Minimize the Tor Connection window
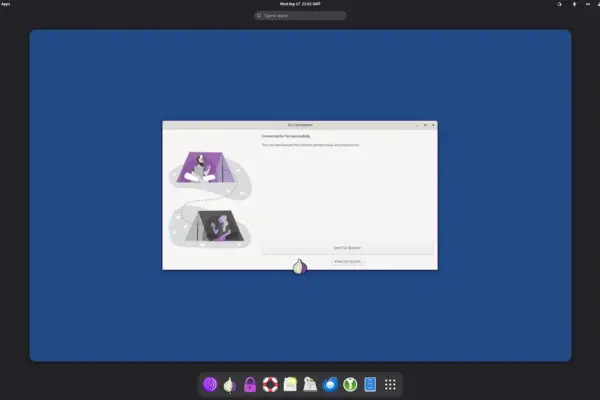This screenshot has height=400, width=600. coord(417,125)
